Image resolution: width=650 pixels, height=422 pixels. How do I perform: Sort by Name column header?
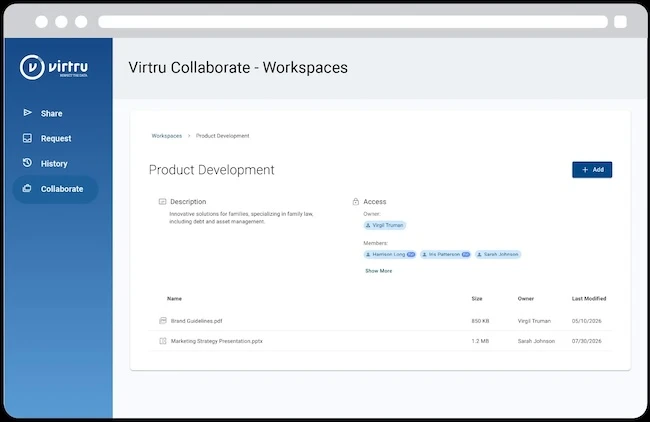click(175, 298)
